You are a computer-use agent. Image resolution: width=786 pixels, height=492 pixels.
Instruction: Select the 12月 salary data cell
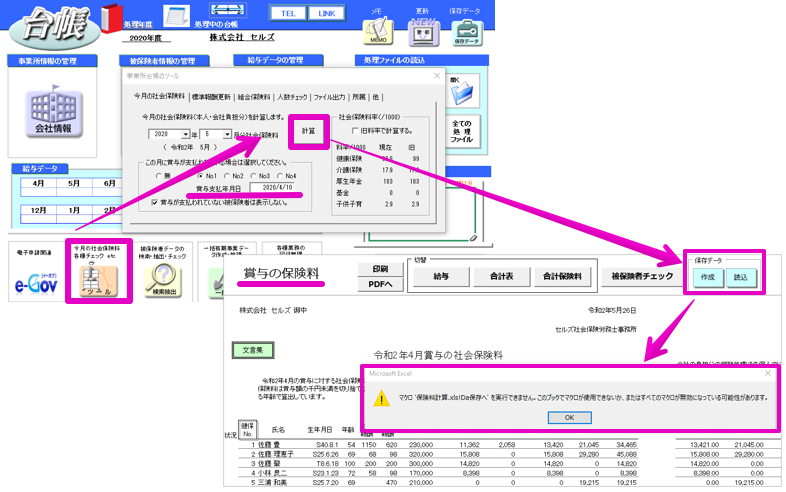[x=39, y=211]
